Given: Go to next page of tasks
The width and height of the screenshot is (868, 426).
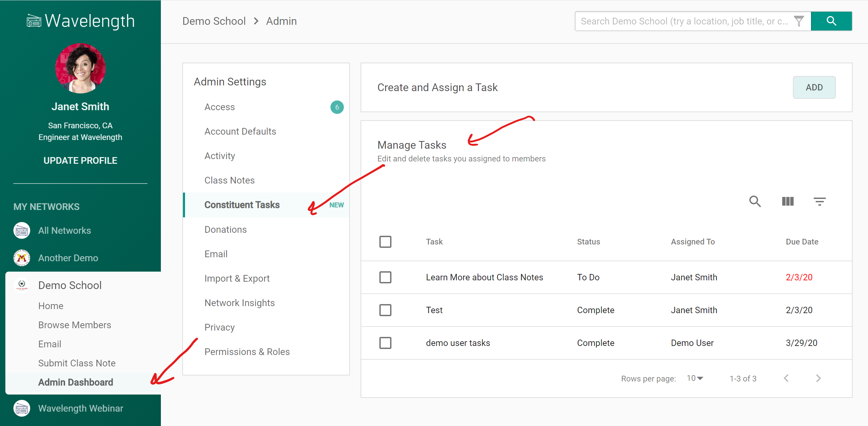Looking at the screenshot, I should (x=818, y=378).
